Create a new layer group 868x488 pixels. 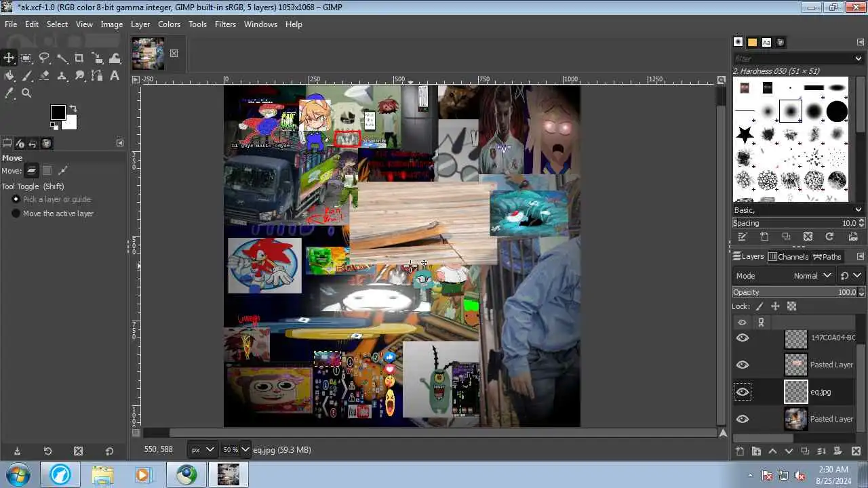(756, 451)
